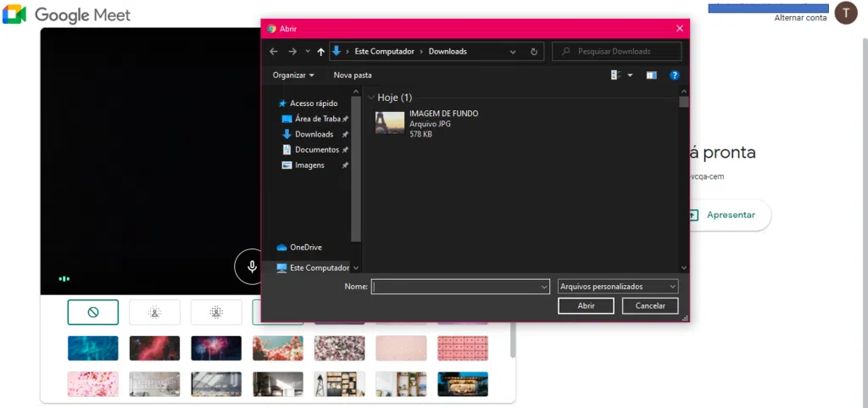This screenshot has width=868, height=408.
Task: Click the microphone icon in video preview
Action: (x=251, y=266)
